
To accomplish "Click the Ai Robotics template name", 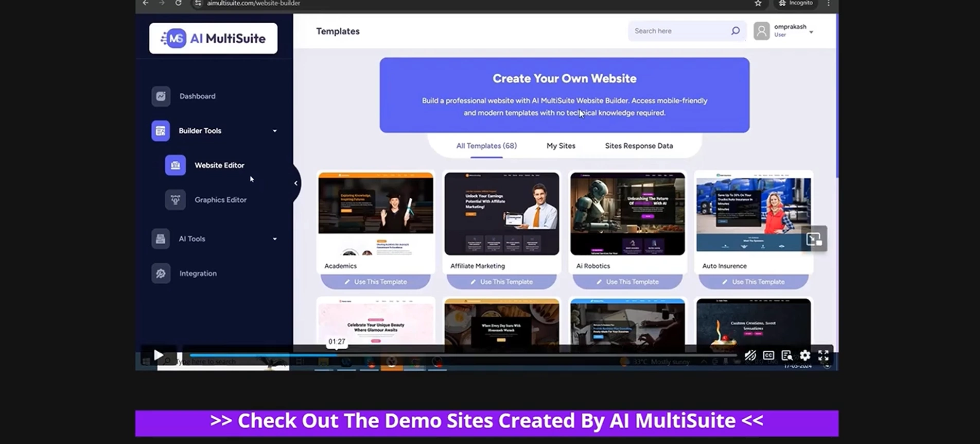I will tap(593, 266).
